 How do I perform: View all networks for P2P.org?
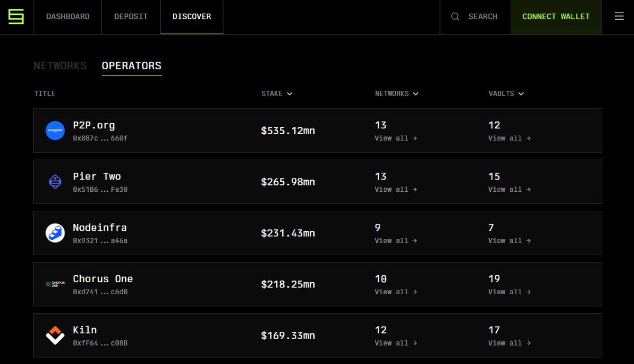[x=396, y=138]
